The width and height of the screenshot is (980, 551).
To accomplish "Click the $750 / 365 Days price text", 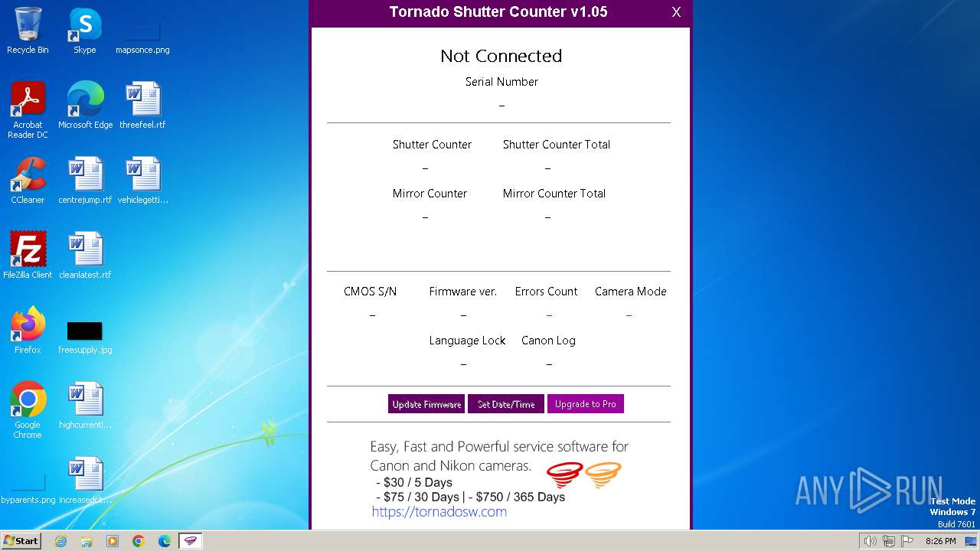I will point(521,497).
